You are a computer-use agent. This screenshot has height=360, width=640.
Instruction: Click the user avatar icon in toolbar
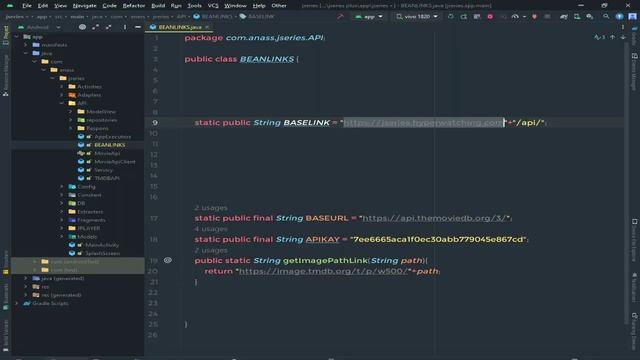tap(632, 17)
